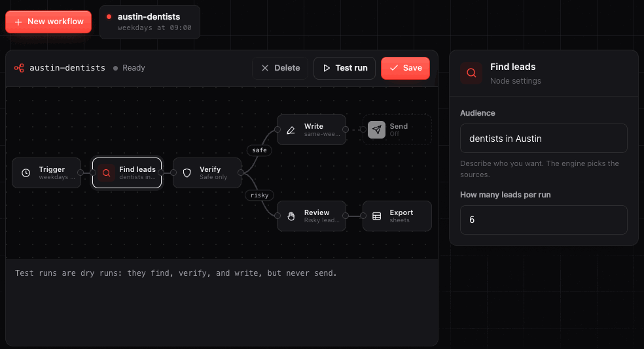The width and height of the screenshot is (644, 349).
Task: Select the Trigger node clock icon
Action: pos(26,173)
